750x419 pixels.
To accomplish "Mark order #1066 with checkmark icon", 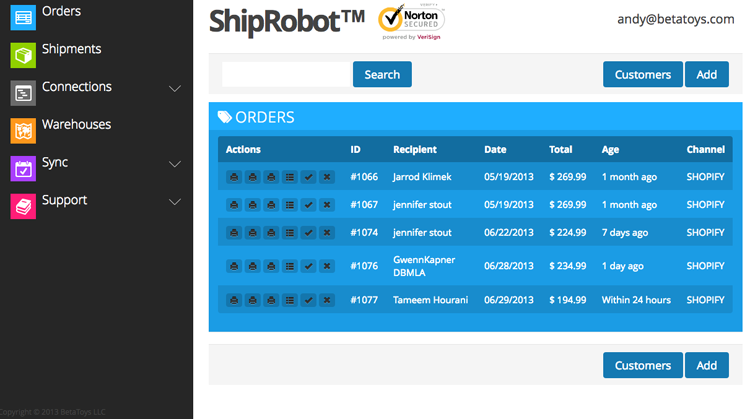I will 309,177.
